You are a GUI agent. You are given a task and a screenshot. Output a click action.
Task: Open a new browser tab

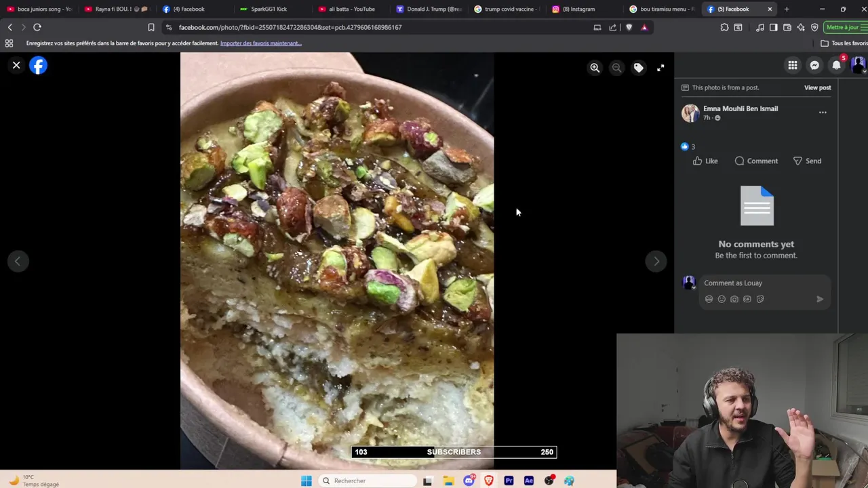coord(787,9)
